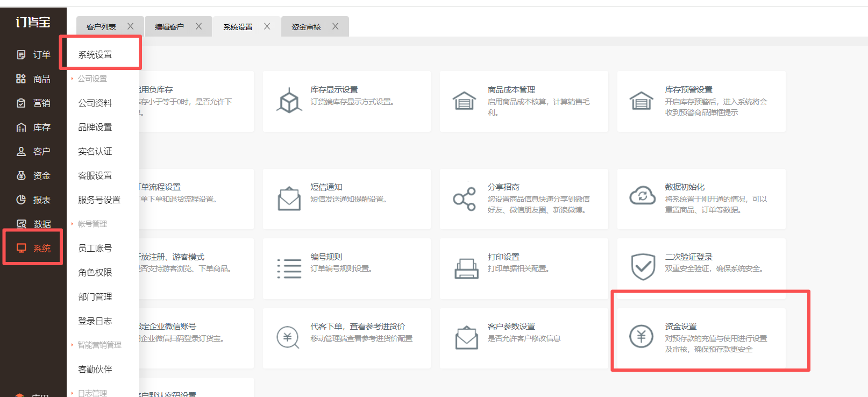Click the yen icon for 资金设置
This screenshot has width=868, height=397.
point(642,337)
